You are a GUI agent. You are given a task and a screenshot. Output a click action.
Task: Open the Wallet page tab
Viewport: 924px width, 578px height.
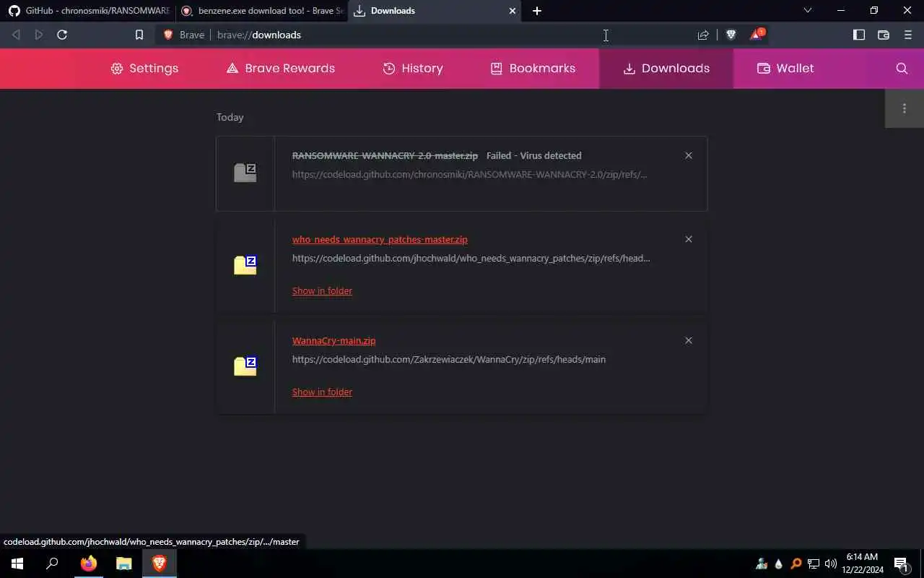pos(785,68)
